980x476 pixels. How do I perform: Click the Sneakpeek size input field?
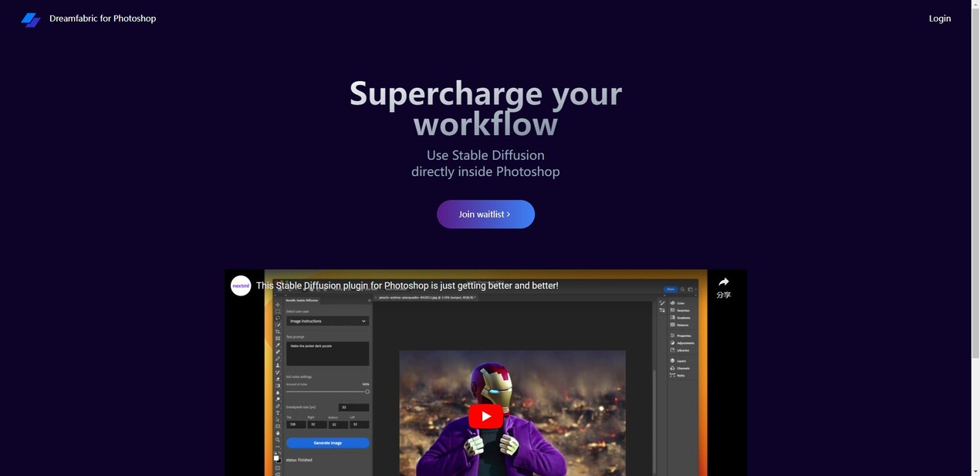353,407
